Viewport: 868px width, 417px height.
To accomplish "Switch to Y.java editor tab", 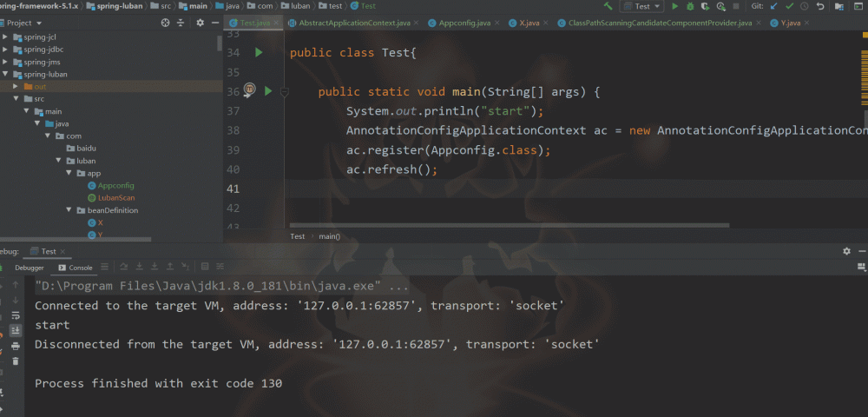I will click(791, 23).
